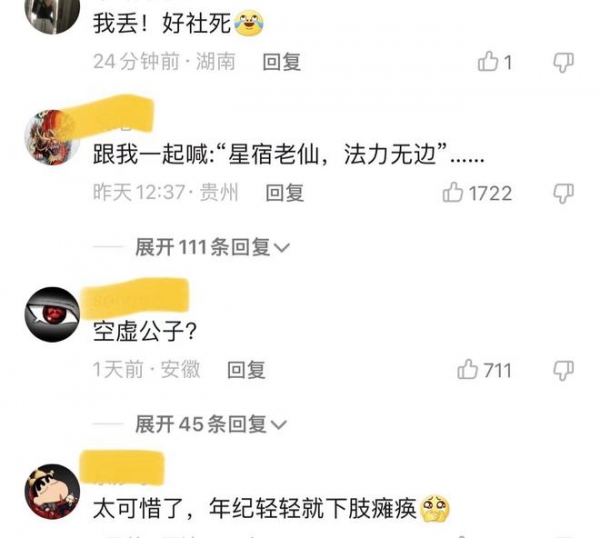Like the 星宿老仙 comment with 1722 likes
The width and height of the screenshot is (600, 538).
click(477, 192)
